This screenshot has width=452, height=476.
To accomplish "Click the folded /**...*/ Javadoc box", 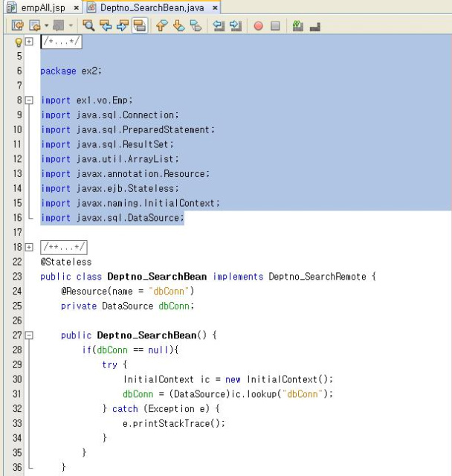I will 64,247.
